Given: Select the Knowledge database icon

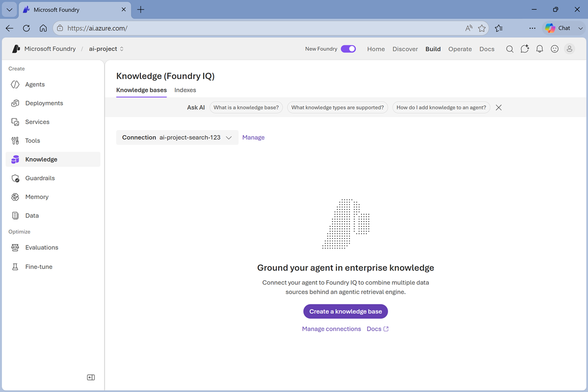Looking at the screenshot, I should 15,159.
